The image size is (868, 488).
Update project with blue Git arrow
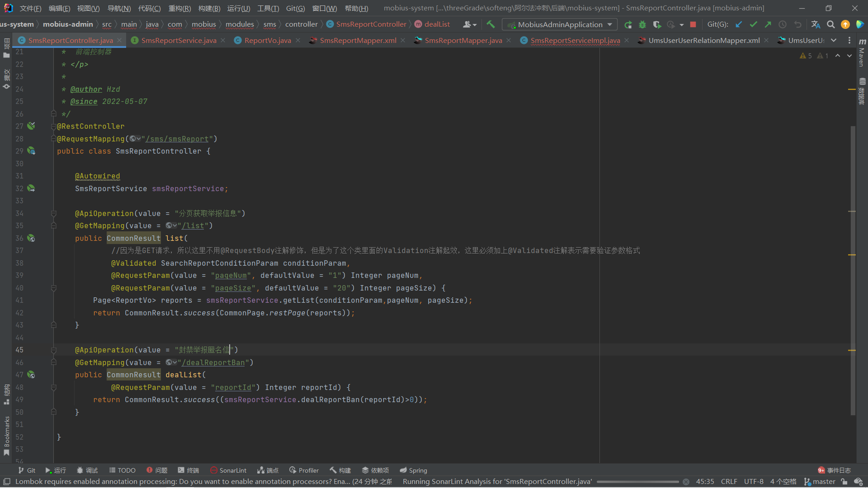pos(739,24)
